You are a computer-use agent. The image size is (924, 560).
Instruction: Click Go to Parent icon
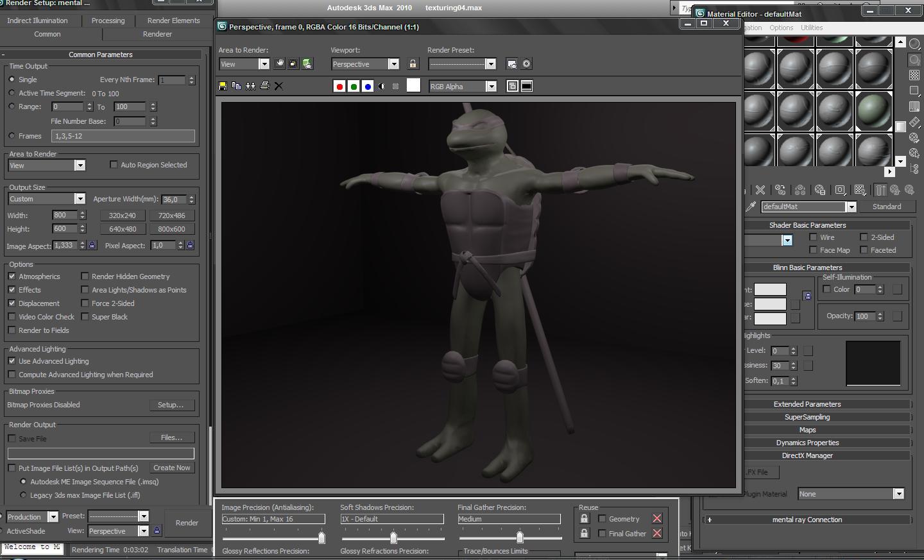click(x=894, y=190)
